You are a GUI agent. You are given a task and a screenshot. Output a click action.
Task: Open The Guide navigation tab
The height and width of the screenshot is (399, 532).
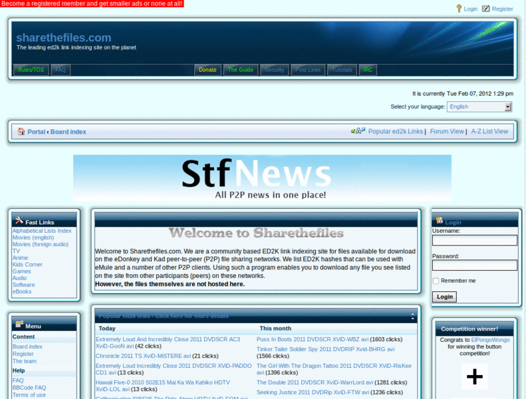[x=241, y=70]
